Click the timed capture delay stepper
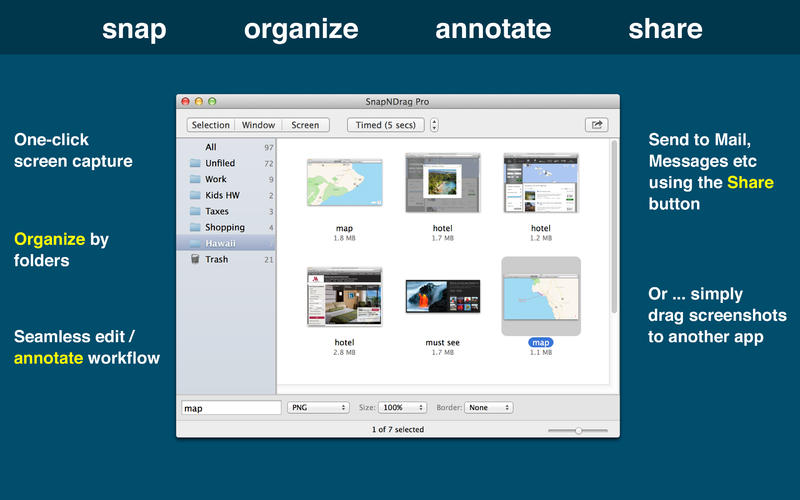Screen dimensions: 800x500 pos(434,125)
